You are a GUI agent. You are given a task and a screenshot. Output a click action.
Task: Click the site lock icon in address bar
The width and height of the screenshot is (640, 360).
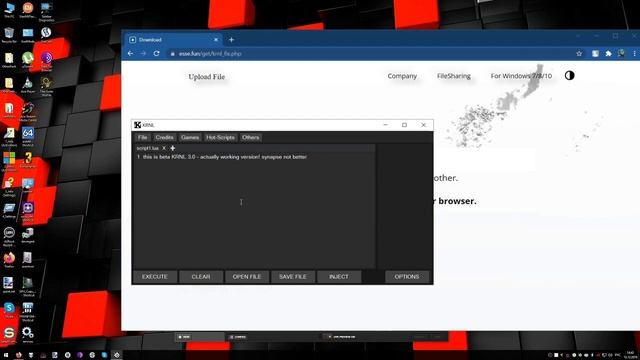173,53
